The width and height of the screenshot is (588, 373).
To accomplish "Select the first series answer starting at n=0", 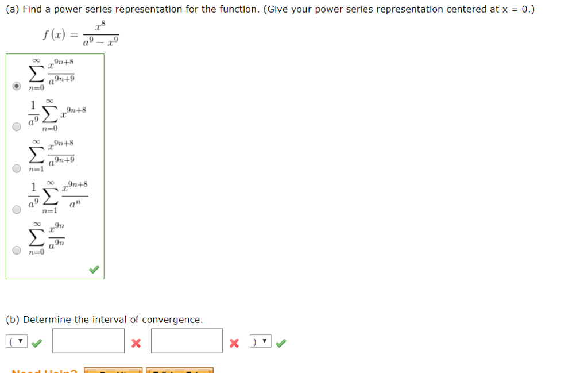I will 17,86.
